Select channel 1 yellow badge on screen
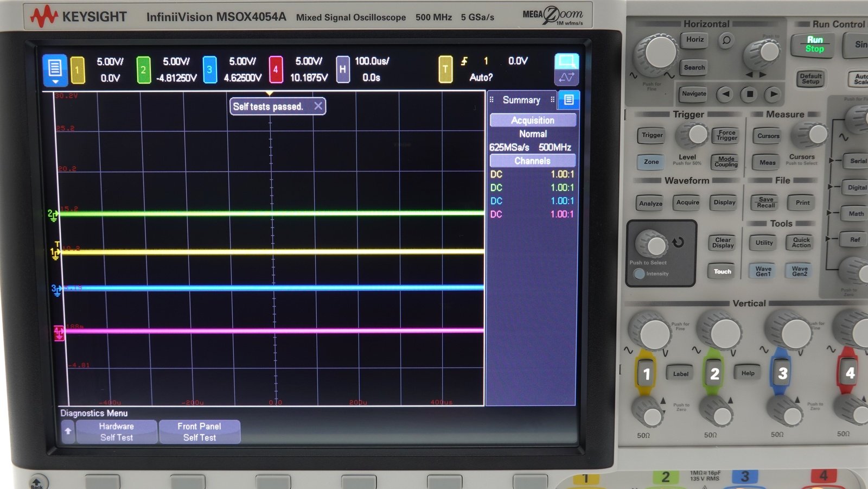This screenshot has height=489, width=868. [78, 70]
